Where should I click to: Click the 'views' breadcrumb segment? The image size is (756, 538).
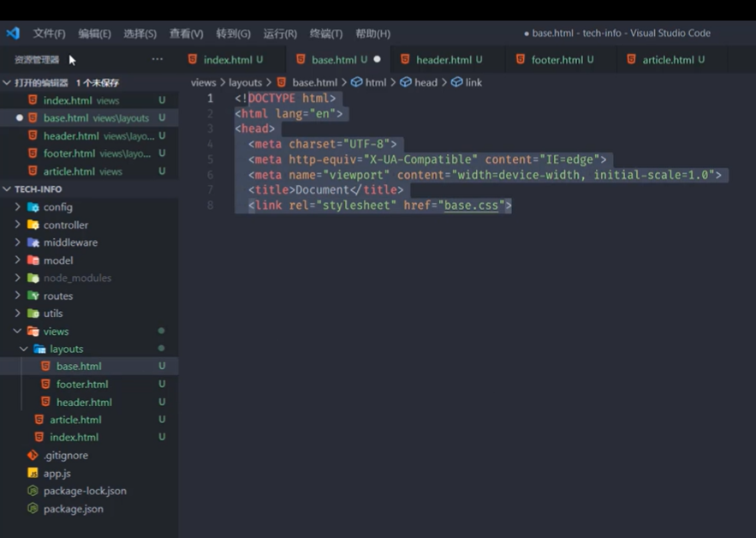tap(204, 82)
